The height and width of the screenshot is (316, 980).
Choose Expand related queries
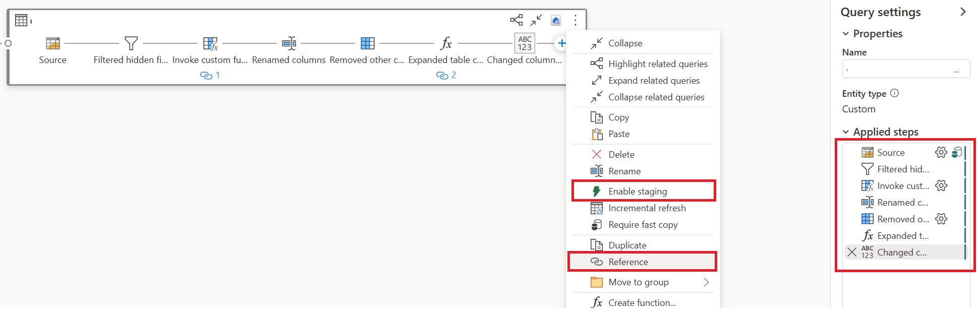click(643, 81)
